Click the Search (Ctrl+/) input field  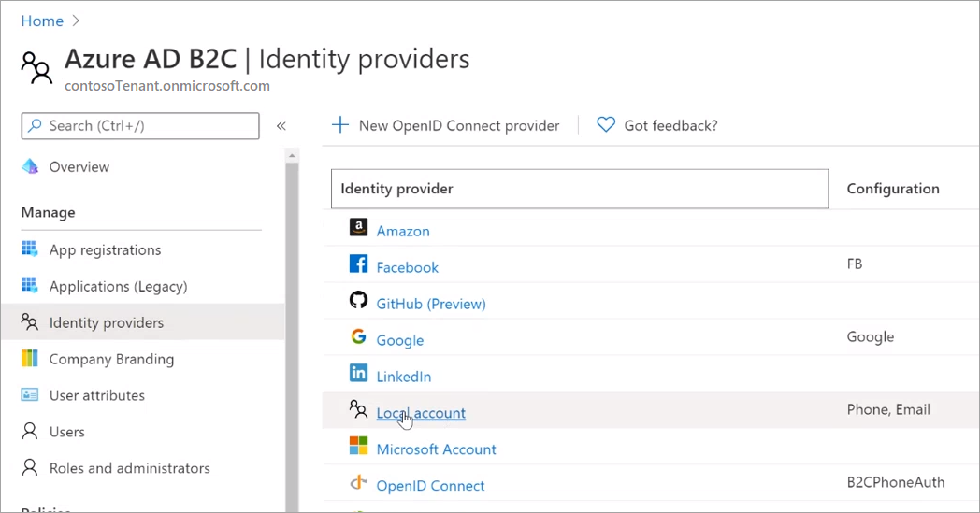(140, 125)
